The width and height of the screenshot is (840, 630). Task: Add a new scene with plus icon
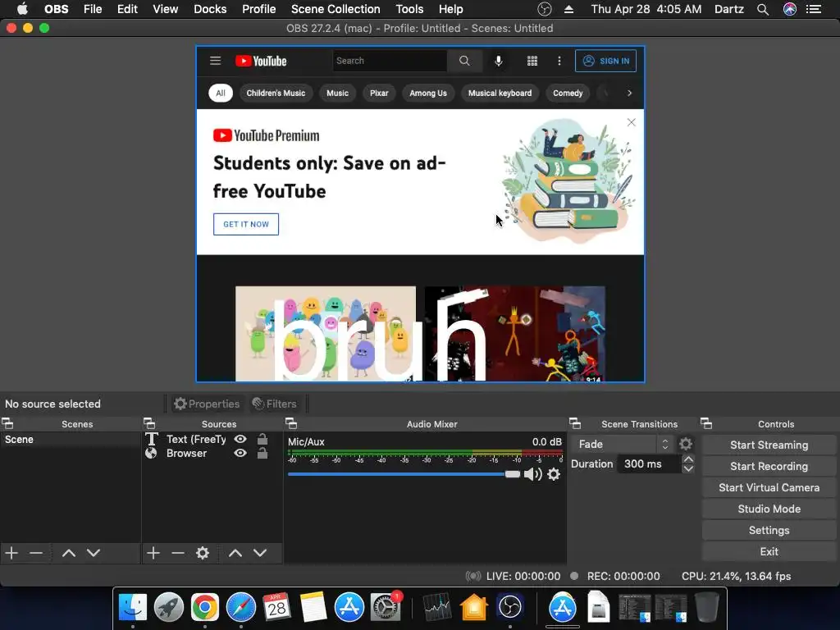pos(11,553)
